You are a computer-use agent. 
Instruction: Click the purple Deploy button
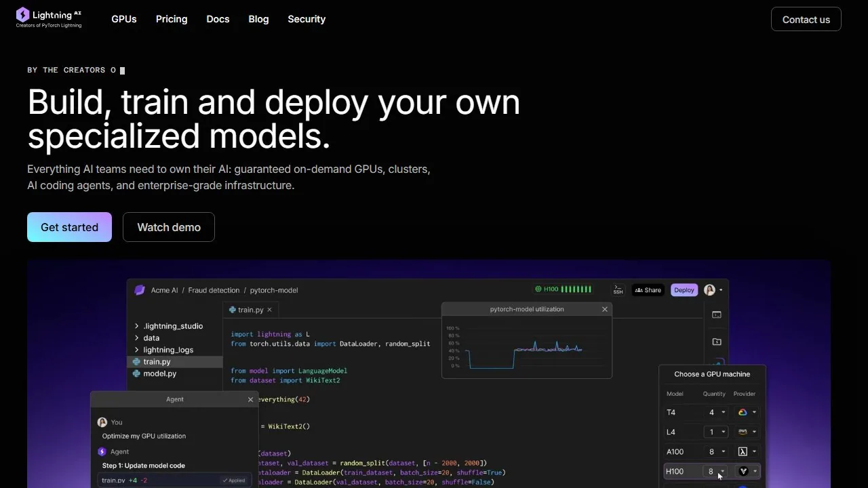coord(684,290)
